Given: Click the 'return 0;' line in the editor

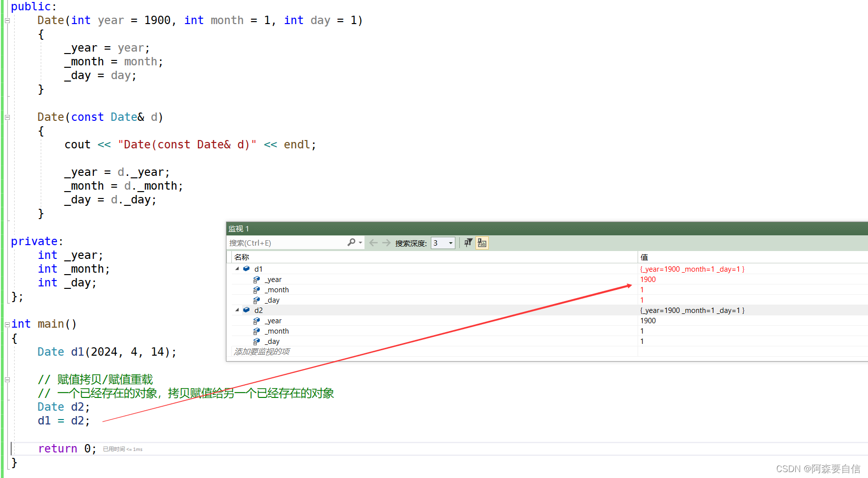Looking at the screenshot, I should pos(67,449).
